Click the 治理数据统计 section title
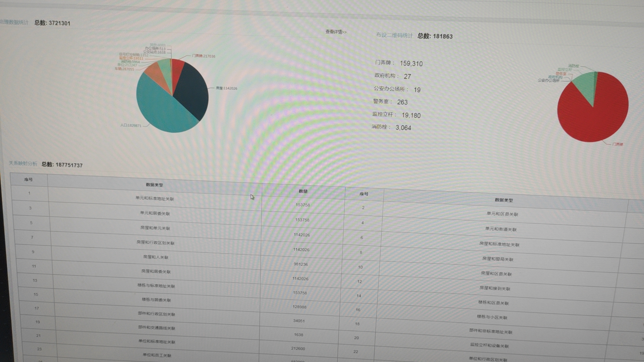The width and height of the screenshot is (644, 362). click(14, 22)
